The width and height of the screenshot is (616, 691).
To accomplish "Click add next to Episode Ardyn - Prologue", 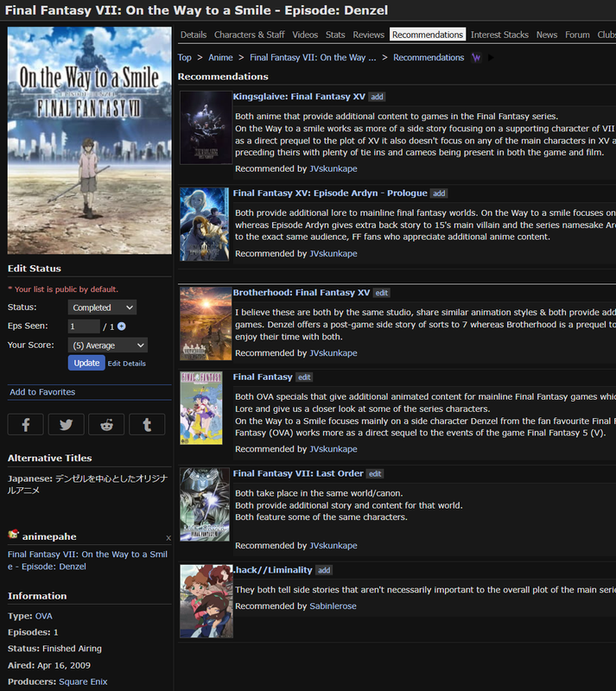I will (439, 193).
